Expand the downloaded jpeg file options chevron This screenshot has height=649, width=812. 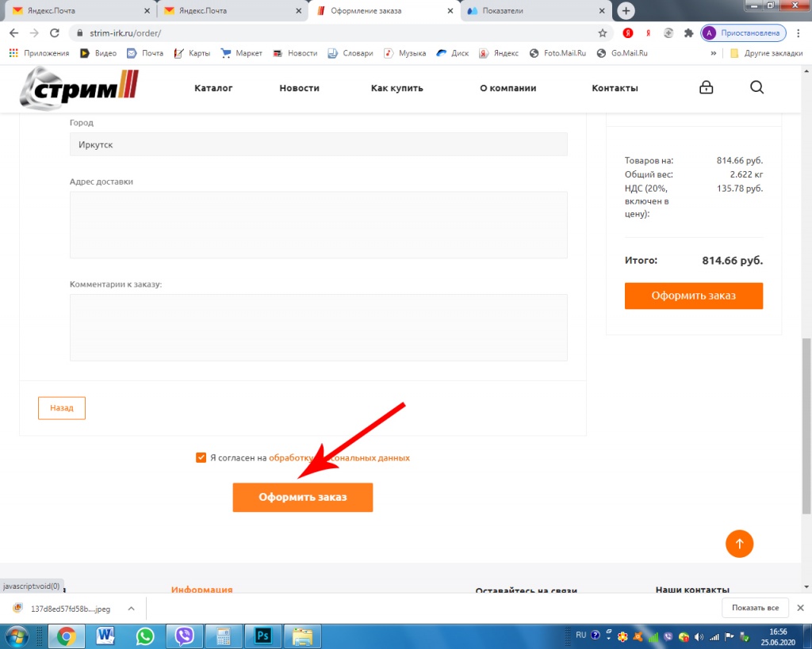(x=131, y=609)
